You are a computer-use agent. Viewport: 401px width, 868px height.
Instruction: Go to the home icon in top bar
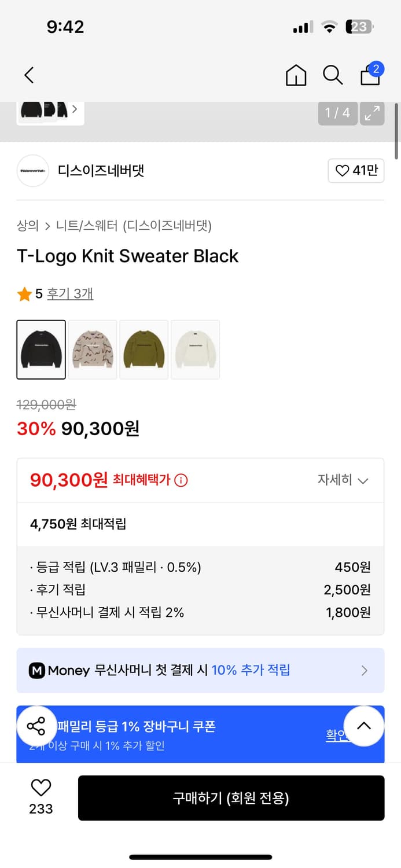coord(296,75)
